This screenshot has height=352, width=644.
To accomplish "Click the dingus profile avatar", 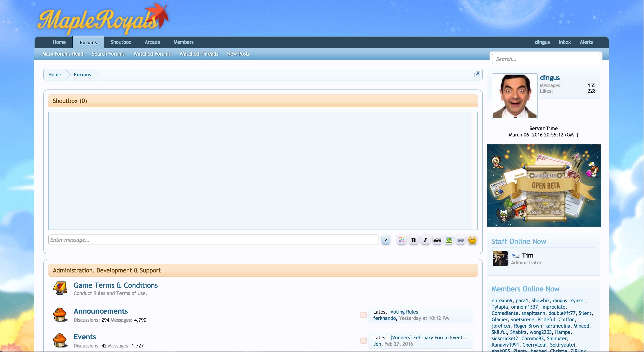I will tap(514, 96).
